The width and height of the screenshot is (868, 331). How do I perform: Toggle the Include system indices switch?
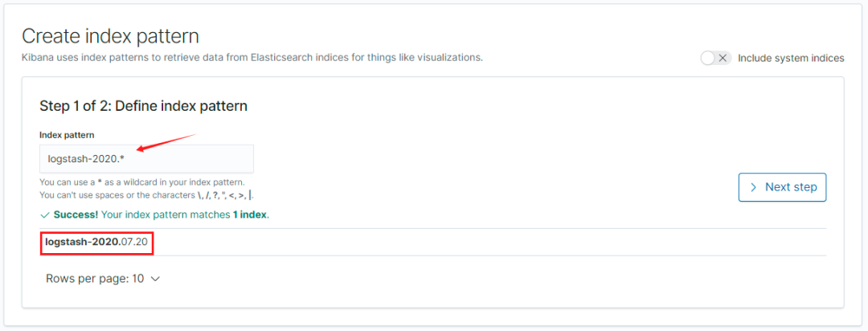[716, 58]
